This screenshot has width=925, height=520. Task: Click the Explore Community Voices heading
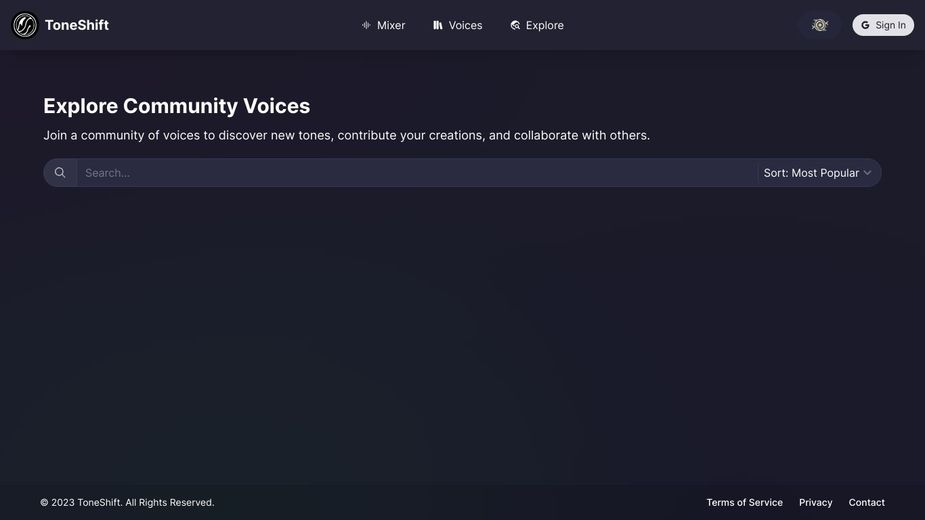(176, 106)
